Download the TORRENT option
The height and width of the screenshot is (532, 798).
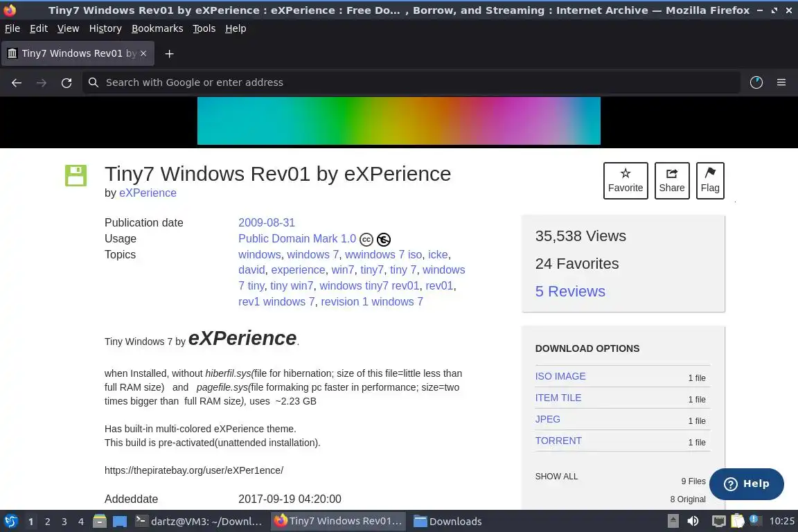(558, 441)
